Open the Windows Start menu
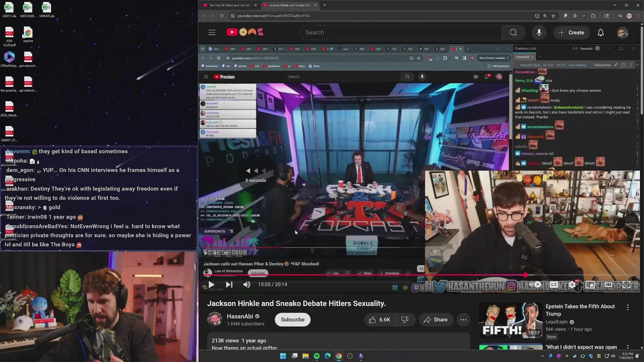The height and width of the screenshot is (362, 644). tap(283, 356)
